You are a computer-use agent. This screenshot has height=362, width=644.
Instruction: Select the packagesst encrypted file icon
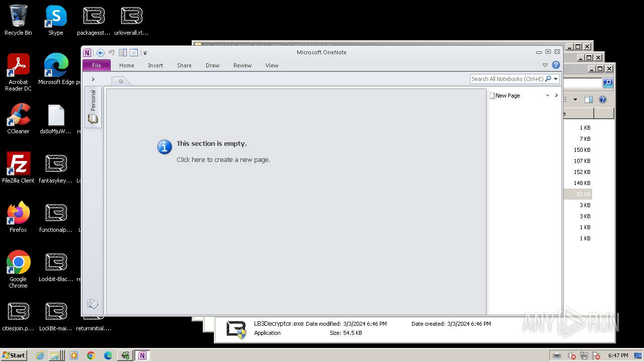pyautogui.click(x=94, y=20)
